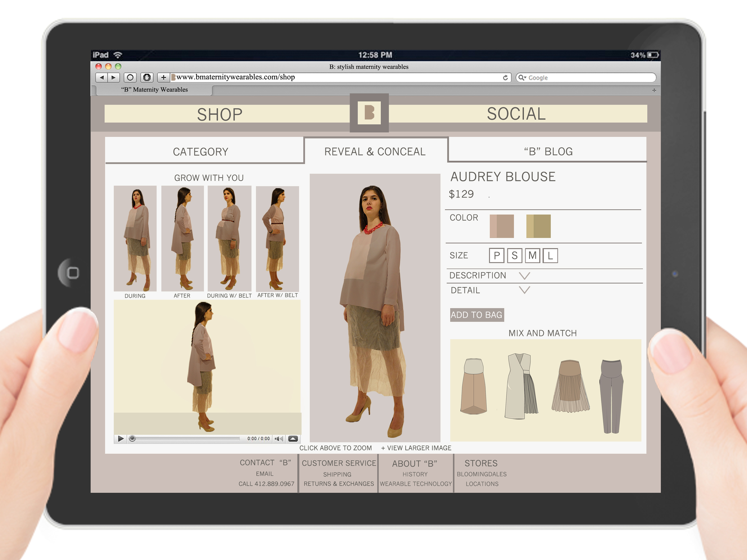Click the circle stop button in the toolbar
Viewport: 747px width, 560px height.
(130, 78)
